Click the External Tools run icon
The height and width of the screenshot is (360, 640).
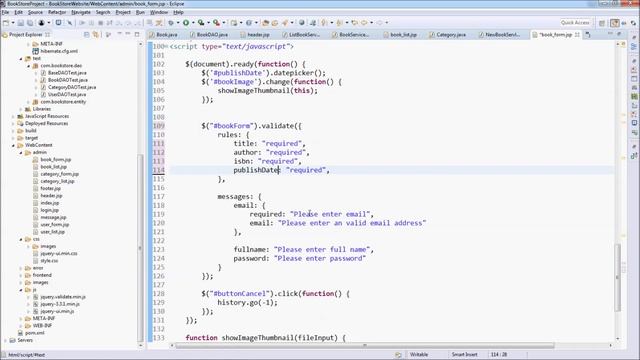tap(216, 23)
